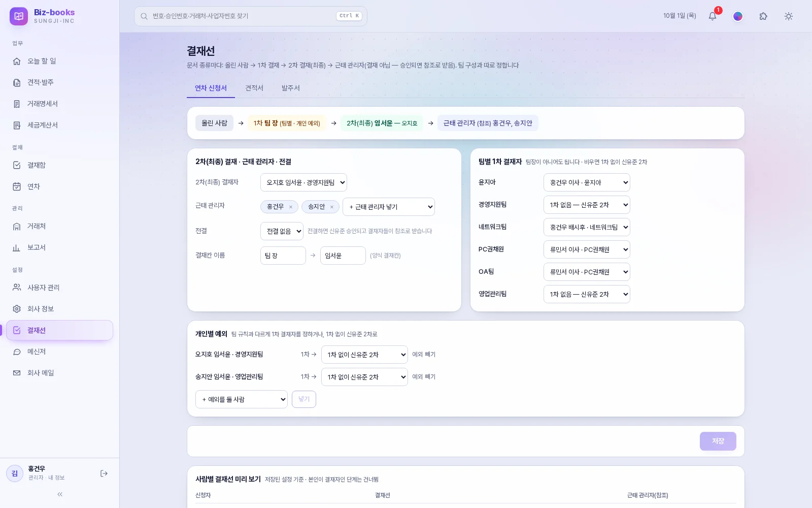Click the 저장 button

(718, 441)
